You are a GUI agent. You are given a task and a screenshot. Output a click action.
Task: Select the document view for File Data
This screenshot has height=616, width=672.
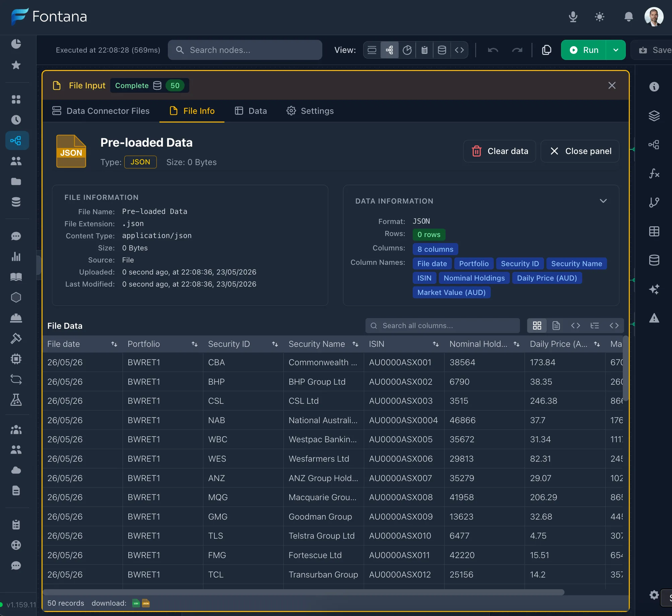[x=556, y=325]
